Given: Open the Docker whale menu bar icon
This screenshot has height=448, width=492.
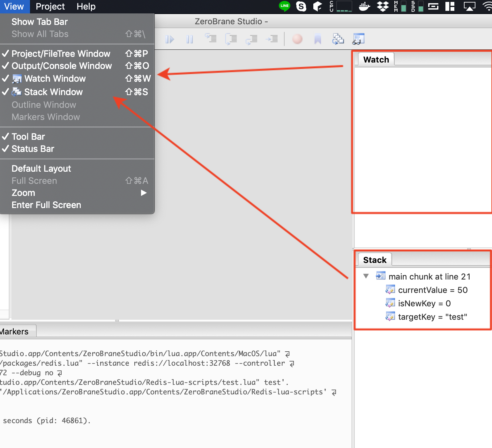Looking at the screenshot, I should coord(364,6).
